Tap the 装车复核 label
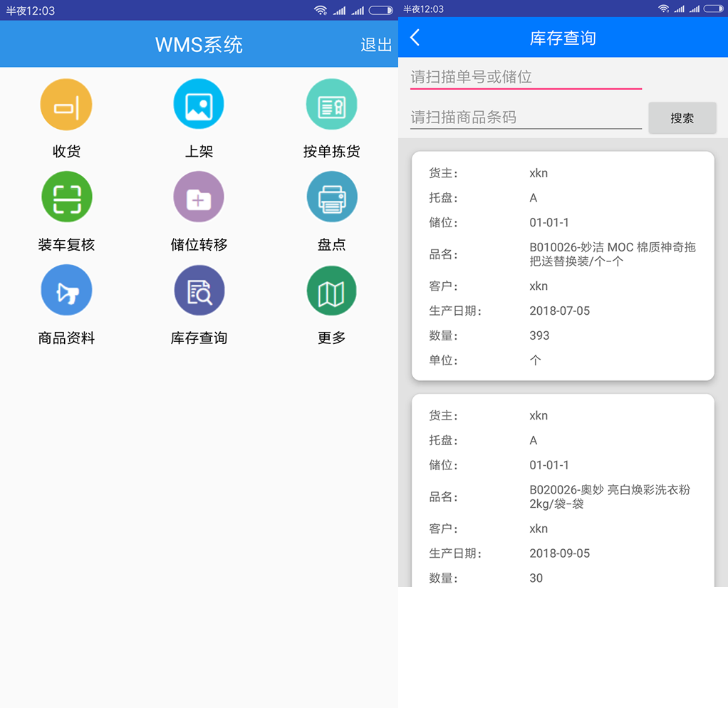The width and height of the screenshot is (728, 708). click(x=66, y=244)
